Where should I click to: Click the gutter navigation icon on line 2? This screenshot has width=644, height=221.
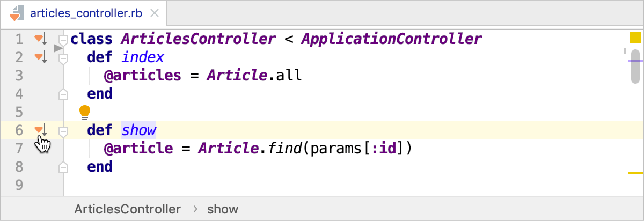41,56
